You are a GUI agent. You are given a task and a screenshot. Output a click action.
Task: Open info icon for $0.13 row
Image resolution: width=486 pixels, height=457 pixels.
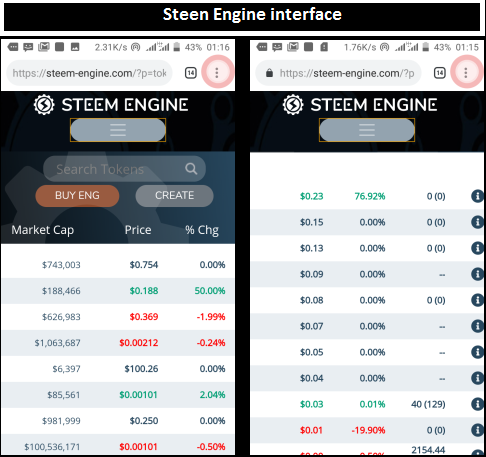[477, 248]
